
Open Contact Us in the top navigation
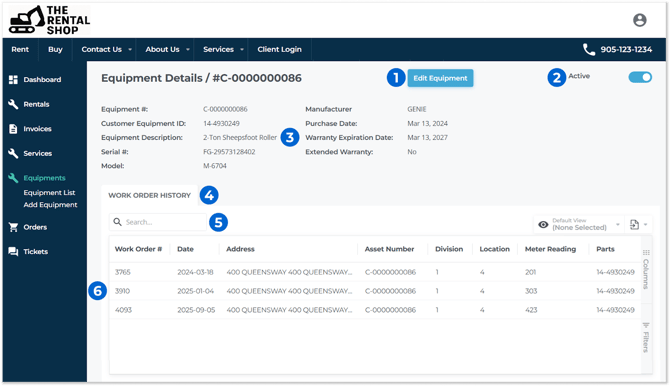tap(102, 50)
